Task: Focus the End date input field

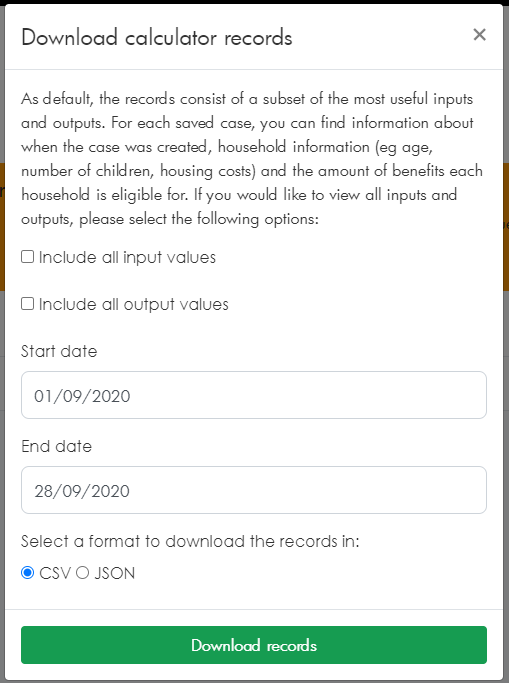Action: 254,490
